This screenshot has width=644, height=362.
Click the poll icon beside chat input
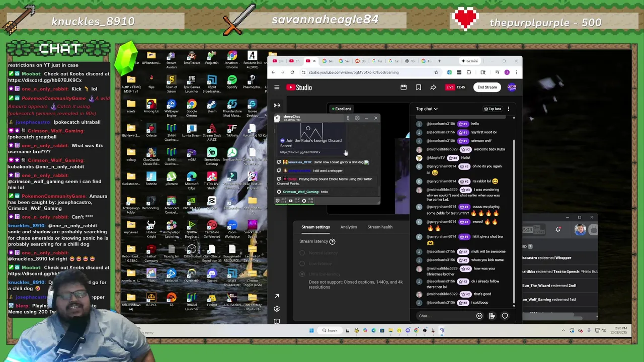(492, 316)
